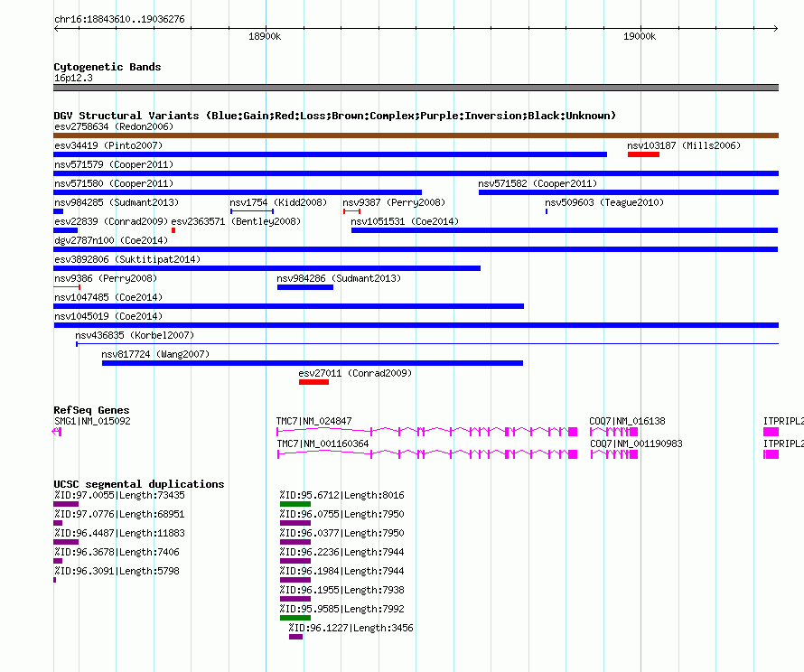Click the red esv27011 (Conrad2009) loss bar

click(313, 382)
